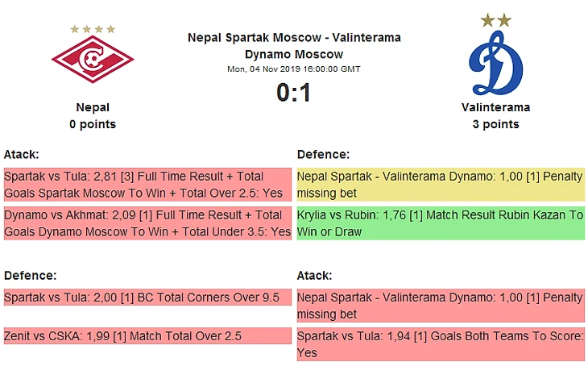The width and height of the screenshot is (588, 387).
Task: Select the Total Corners Over 9.5 bet
Action: [x=147, y=298]
